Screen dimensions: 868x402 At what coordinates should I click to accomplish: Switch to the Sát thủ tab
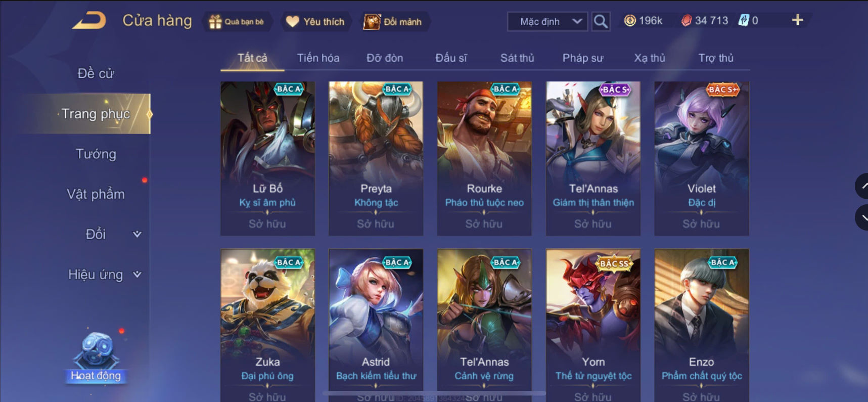pos(517,58)
